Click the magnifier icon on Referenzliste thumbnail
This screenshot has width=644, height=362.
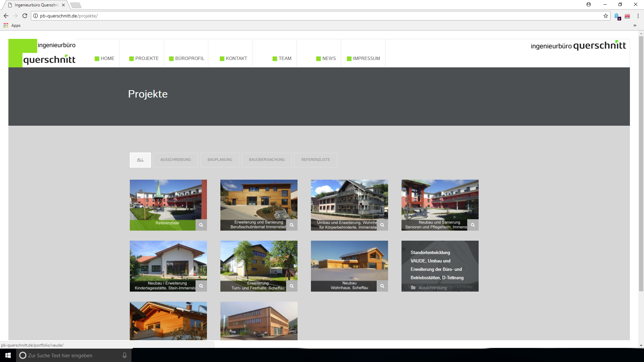(x=201, y=225)
